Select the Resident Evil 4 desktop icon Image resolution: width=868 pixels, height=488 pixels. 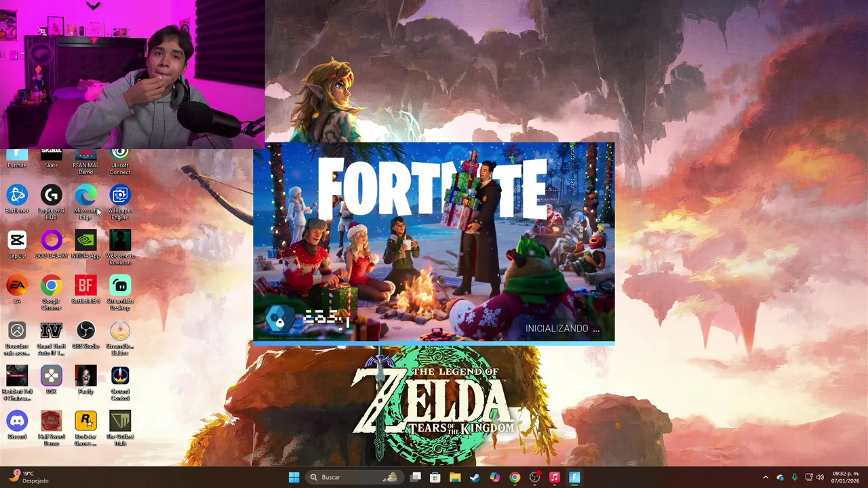[17, 384]
